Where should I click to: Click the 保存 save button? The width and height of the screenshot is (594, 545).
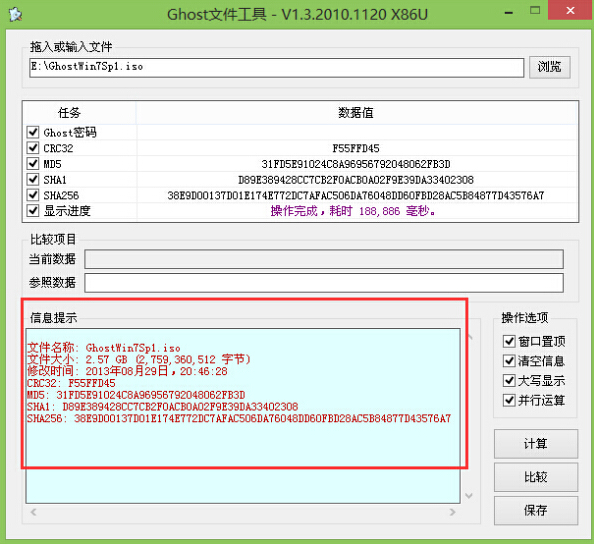coord(536,510)
